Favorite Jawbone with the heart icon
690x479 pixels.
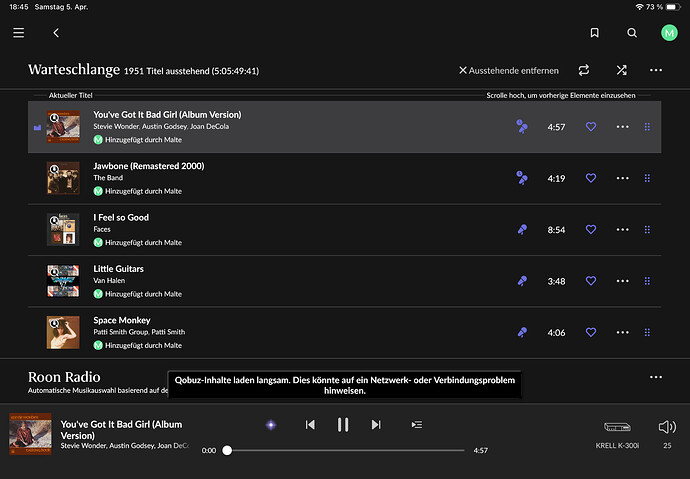pos(591,178)
